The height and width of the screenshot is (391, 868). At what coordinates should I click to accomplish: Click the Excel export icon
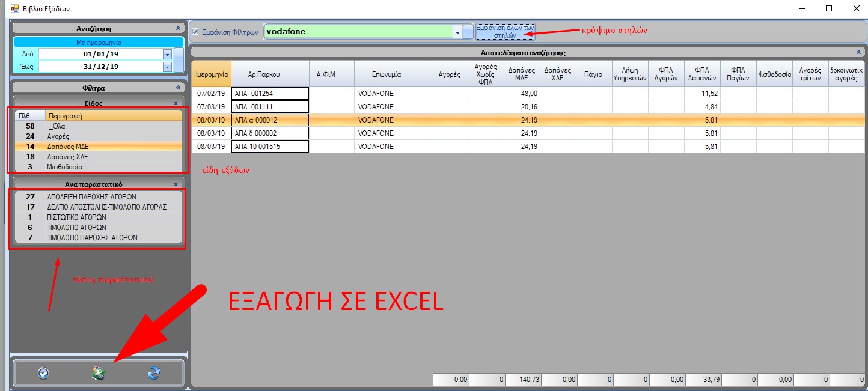click(99, 374)
